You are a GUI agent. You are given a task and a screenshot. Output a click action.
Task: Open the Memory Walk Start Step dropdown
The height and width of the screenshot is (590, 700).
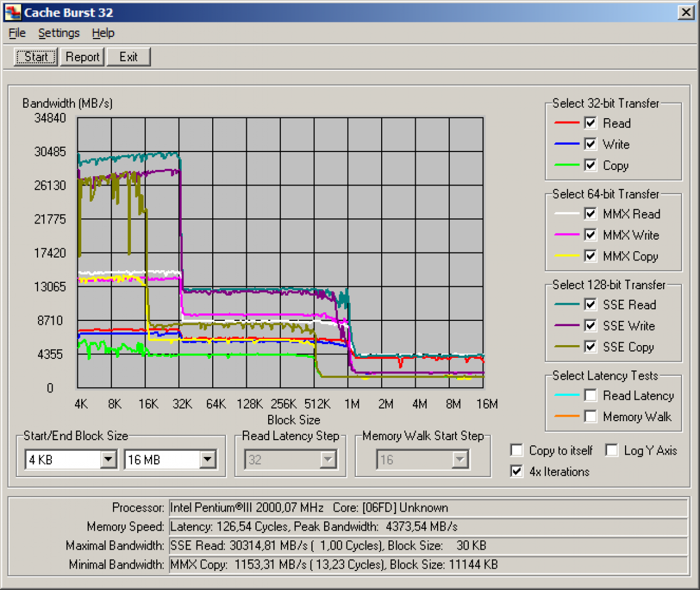460,459
